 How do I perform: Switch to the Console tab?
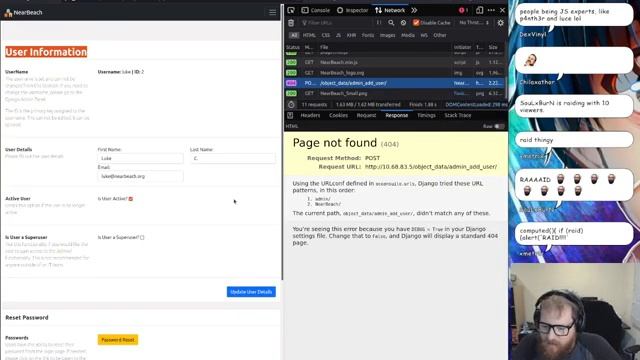316,10
